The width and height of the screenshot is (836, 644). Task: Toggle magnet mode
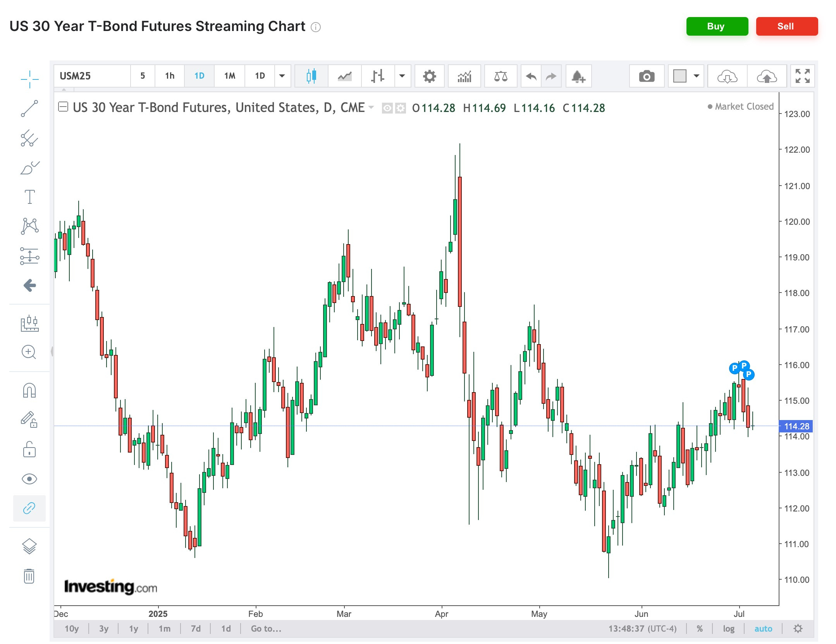[29, 390]
